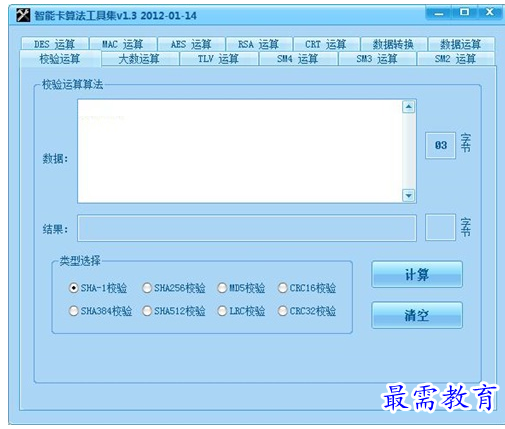Viewport: 505px width, 429px height.
Task: Click the data area scroll up arrow
Action: tap(409, 107)
